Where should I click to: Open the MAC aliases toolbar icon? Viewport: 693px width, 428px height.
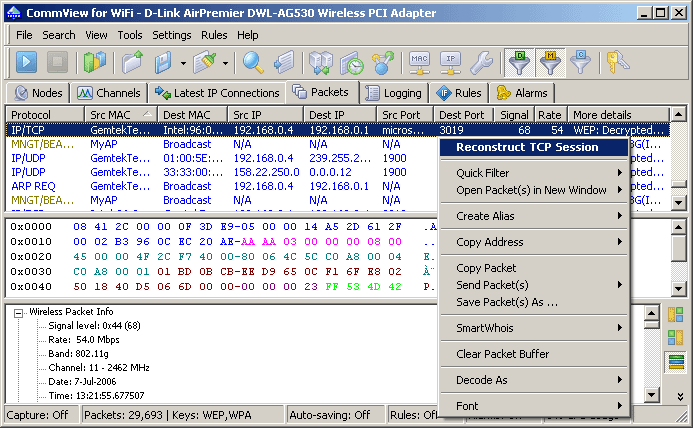pyautogui.click(x=419, y=62)
